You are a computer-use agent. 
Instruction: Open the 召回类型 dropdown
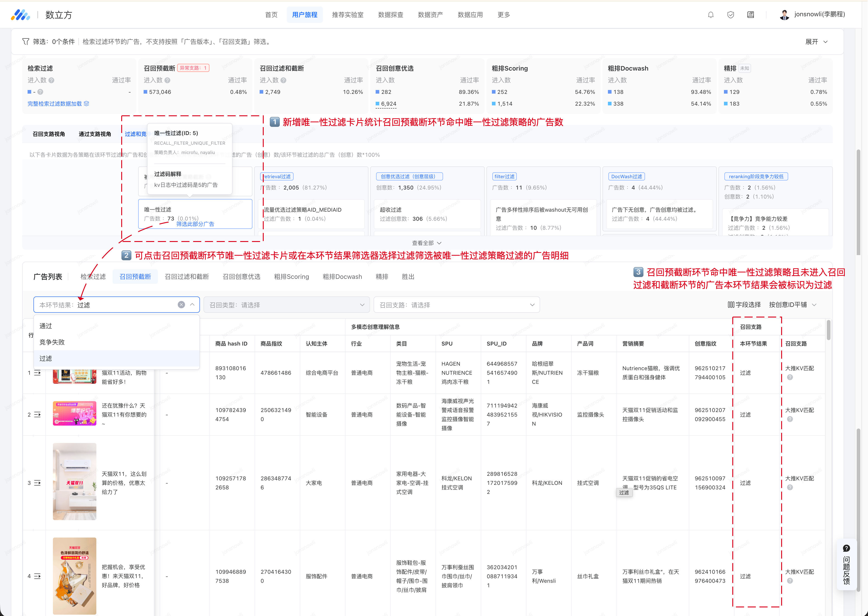pos(286,305)
